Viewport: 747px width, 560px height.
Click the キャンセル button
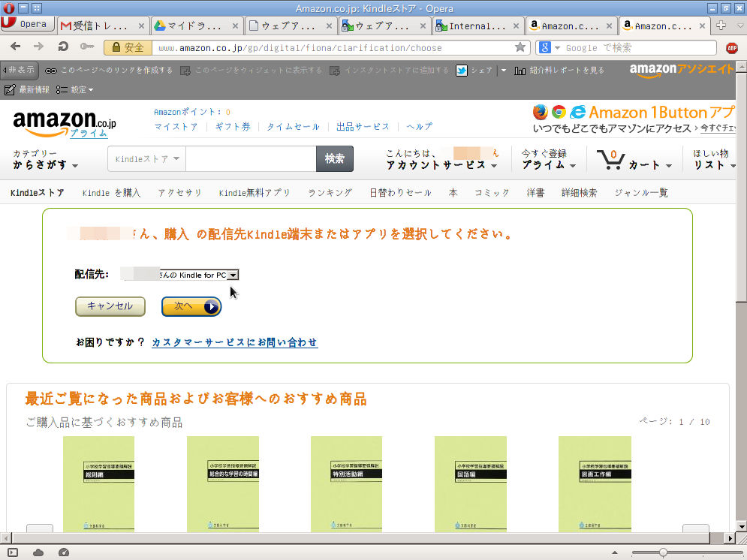click(110, 306)
